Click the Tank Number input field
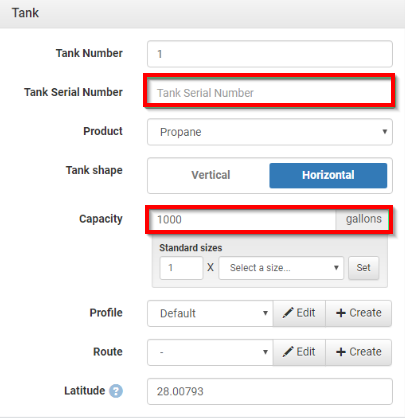 click(x=270, y=54)
